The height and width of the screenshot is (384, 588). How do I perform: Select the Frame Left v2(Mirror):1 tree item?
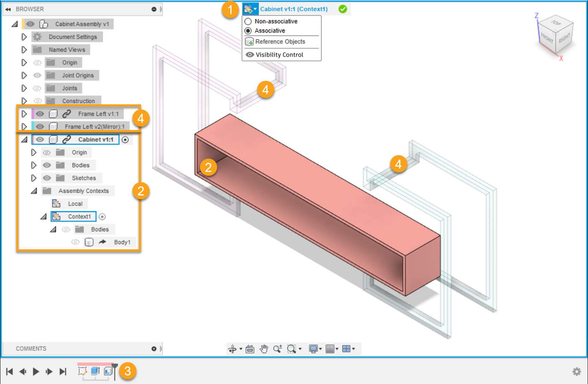94,127
